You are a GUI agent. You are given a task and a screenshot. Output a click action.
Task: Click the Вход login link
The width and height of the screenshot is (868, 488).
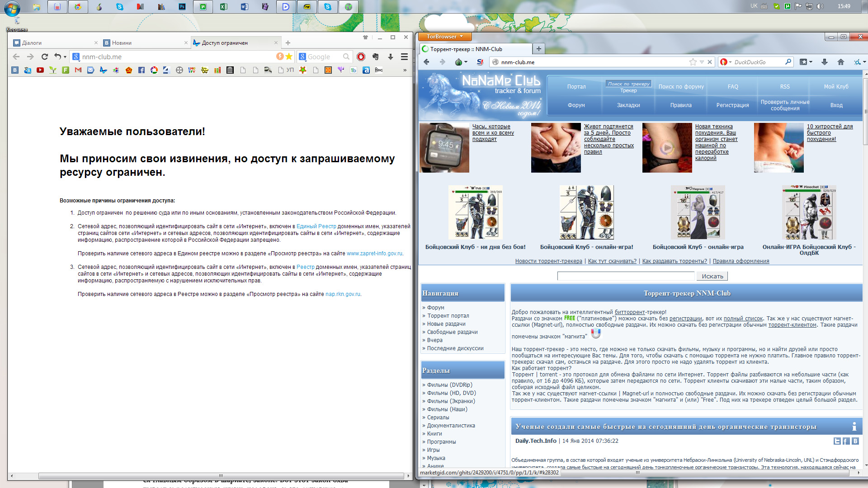[x=836, y=105]
